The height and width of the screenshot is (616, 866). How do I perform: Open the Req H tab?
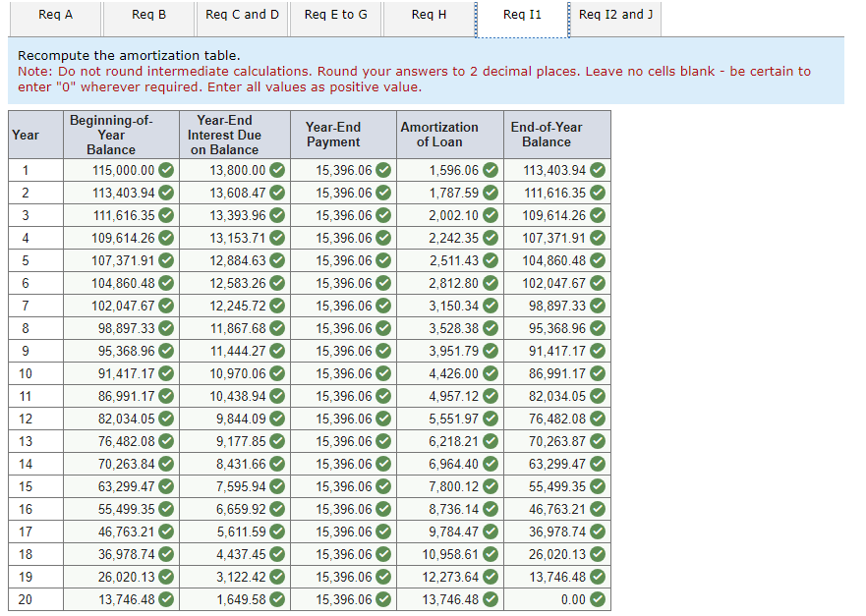[x=428, y=15]
